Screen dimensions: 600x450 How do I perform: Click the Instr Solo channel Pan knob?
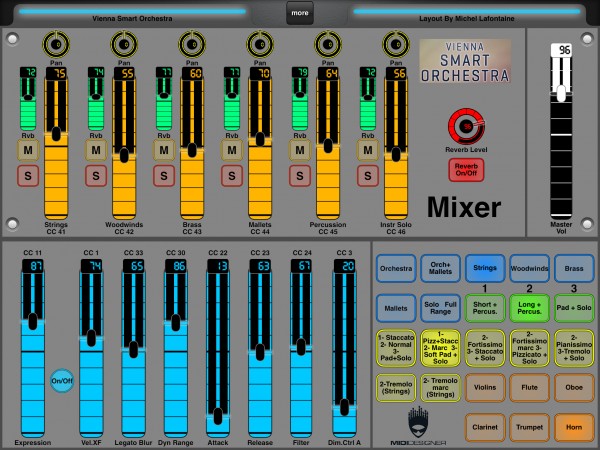tap(396, 44)
